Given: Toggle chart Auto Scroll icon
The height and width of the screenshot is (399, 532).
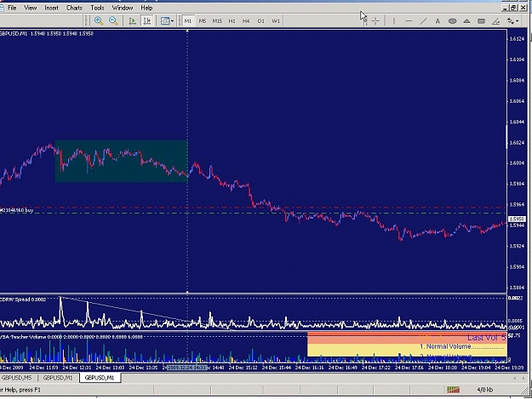Looking at the screenshot, I should [132, 21].
